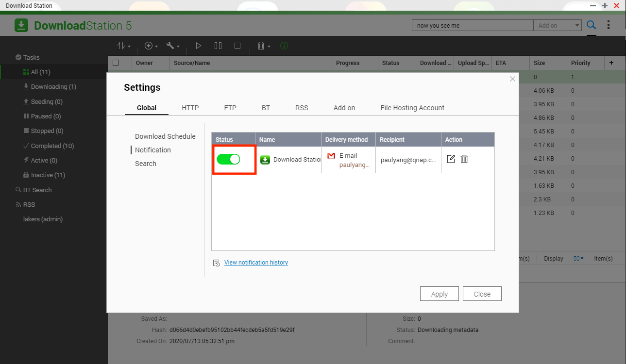Switch to the Global tab
Screen dimensions: 626x364
pyautogui.click(x=147, y=108)
